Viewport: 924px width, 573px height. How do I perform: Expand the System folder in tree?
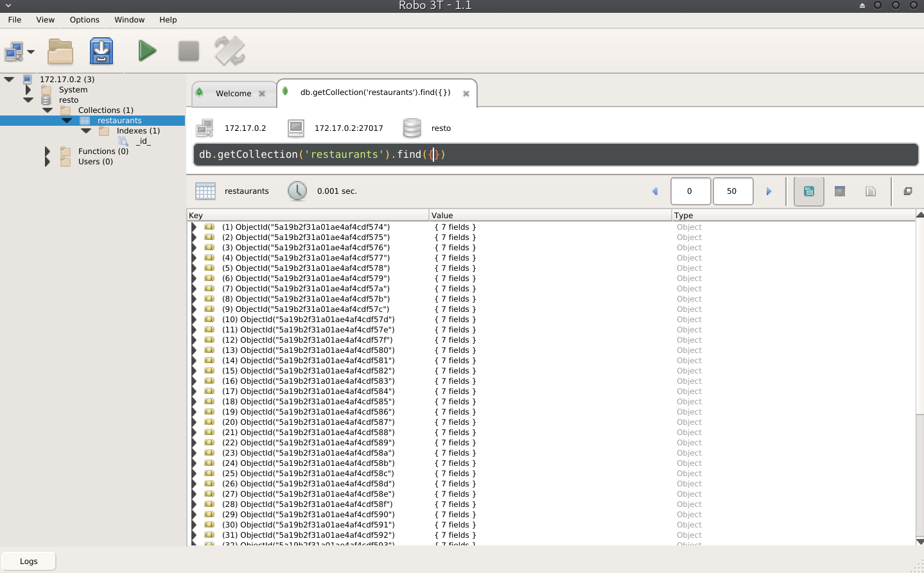pyautogui.click(x=28, y=90)
